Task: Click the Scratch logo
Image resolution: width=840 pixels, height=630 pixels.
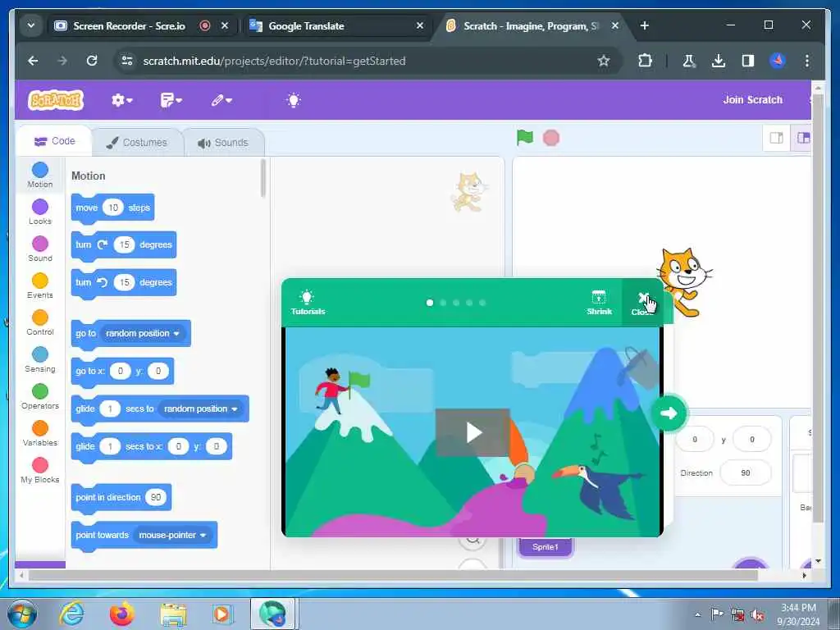Action: tap(57, 100)
